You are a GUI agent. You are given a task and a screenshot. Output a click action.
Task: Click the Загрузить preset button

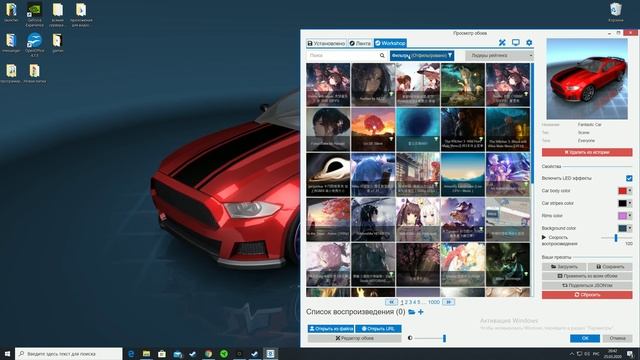(564, 267)
